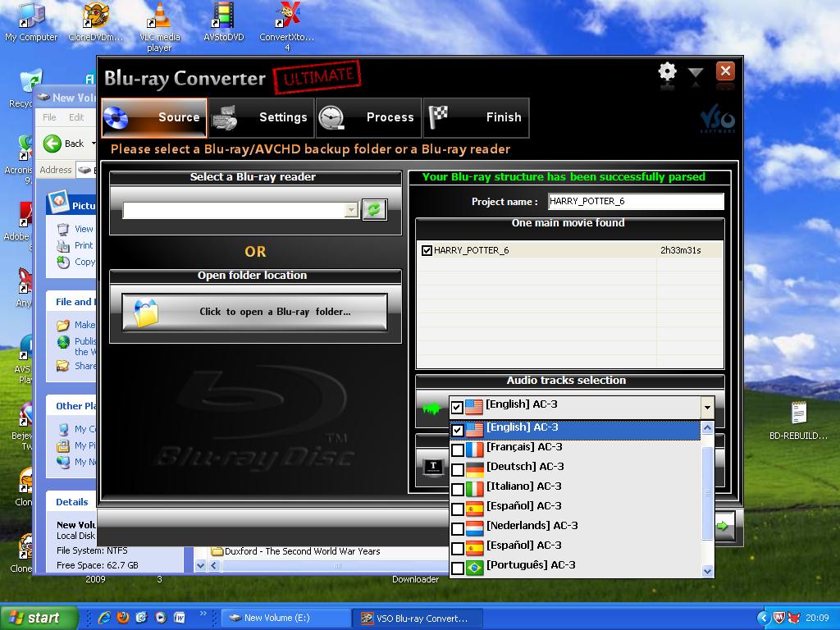Enable the Deutsch AC-3 audio track
840x630 pixels.
tap(458, 469)
